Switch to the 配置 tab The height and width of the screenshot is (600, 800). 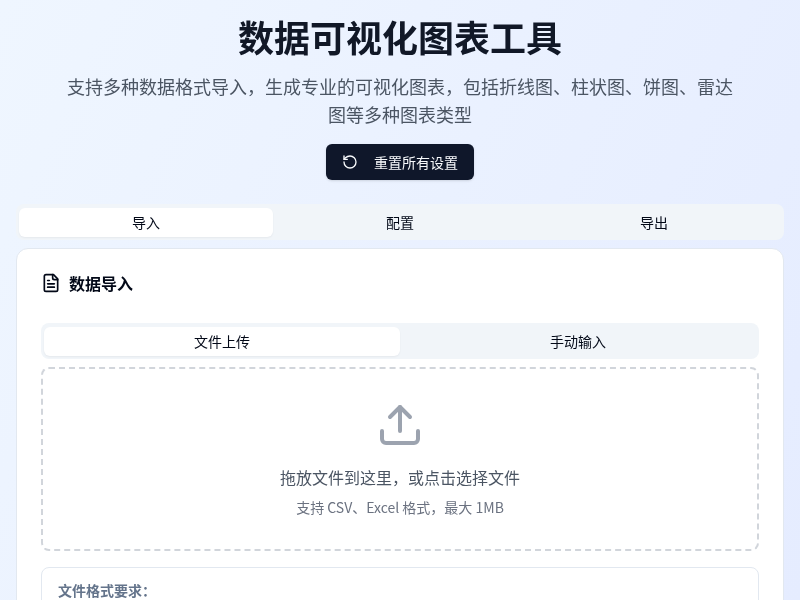(400, 223)
